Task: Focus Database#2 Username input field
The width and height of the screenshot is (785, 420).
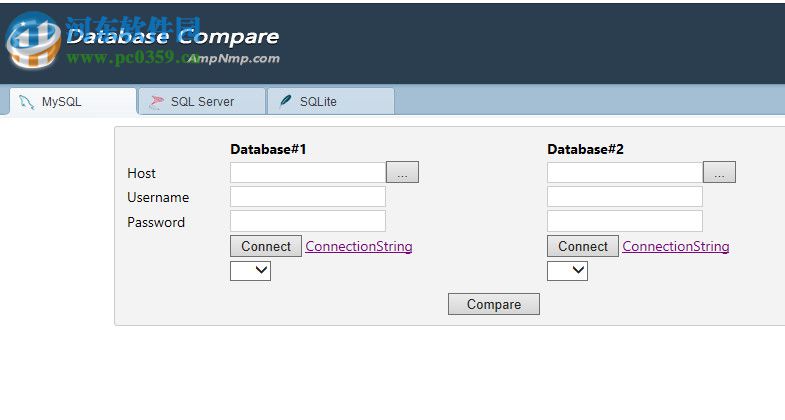Action: tap(625, 197)
